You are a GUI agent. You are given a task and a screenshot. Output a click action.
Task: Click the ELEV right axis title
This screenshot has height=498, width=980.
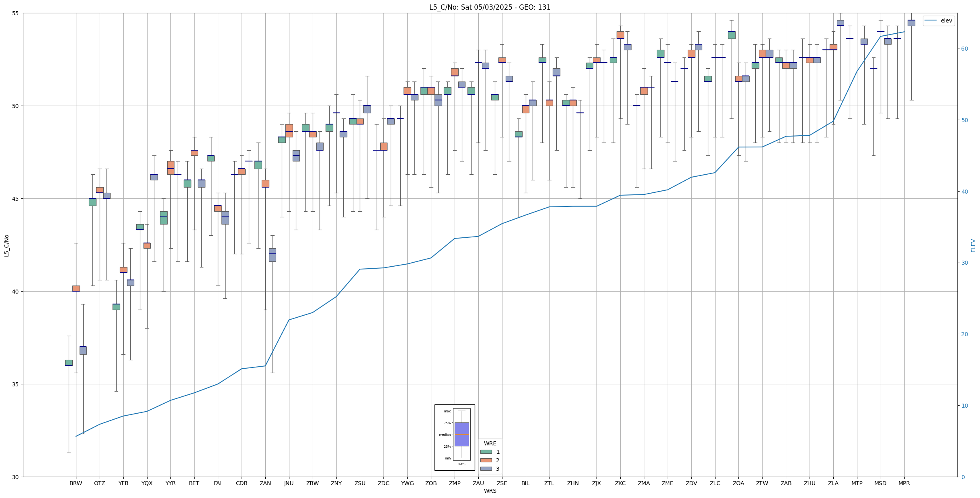tap(973, 245)
